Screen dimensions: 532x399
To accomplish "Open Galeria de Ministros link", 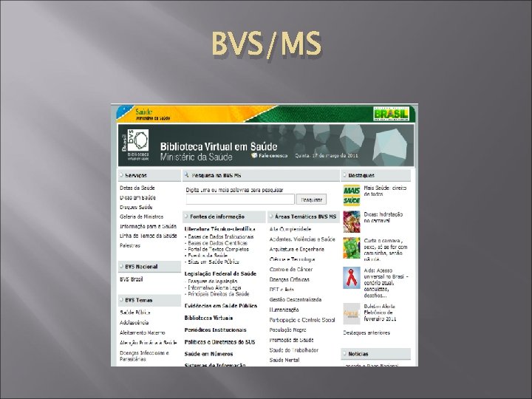I will tap(141, 216).
